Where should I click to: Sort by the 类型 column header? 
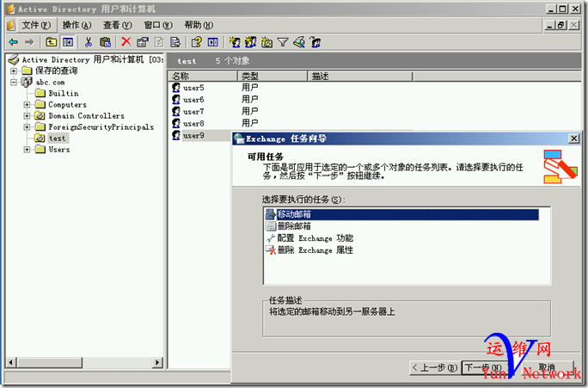coord(273,77)
